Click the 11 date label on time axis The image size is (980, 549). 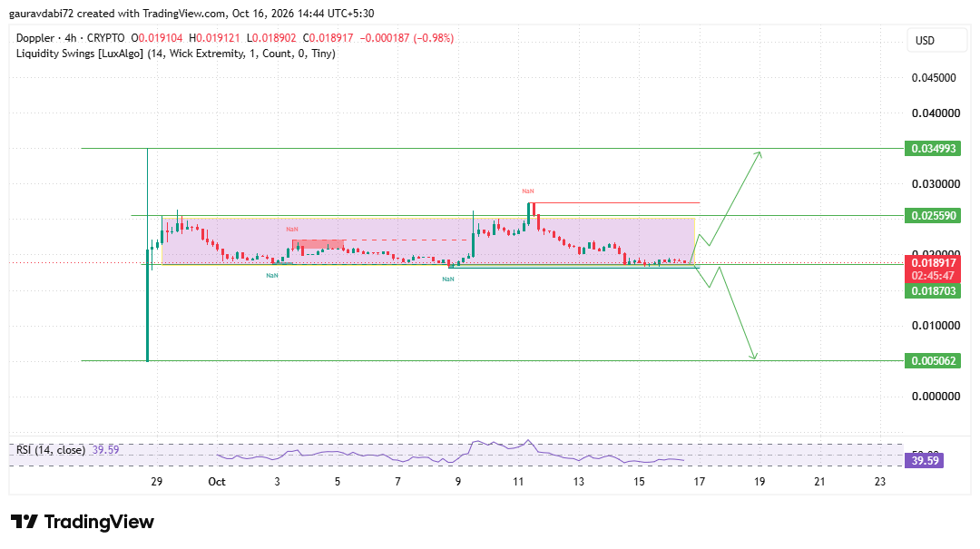518,482
